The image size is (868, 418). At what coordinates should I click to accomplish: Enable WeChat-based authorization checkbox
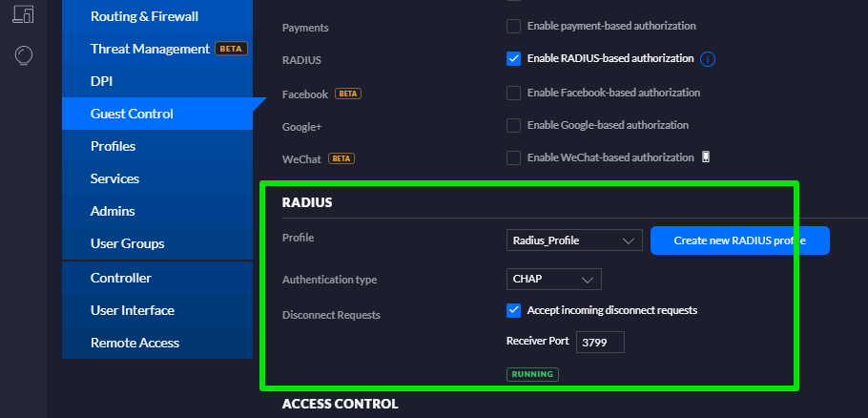click(x=514, y=157)
